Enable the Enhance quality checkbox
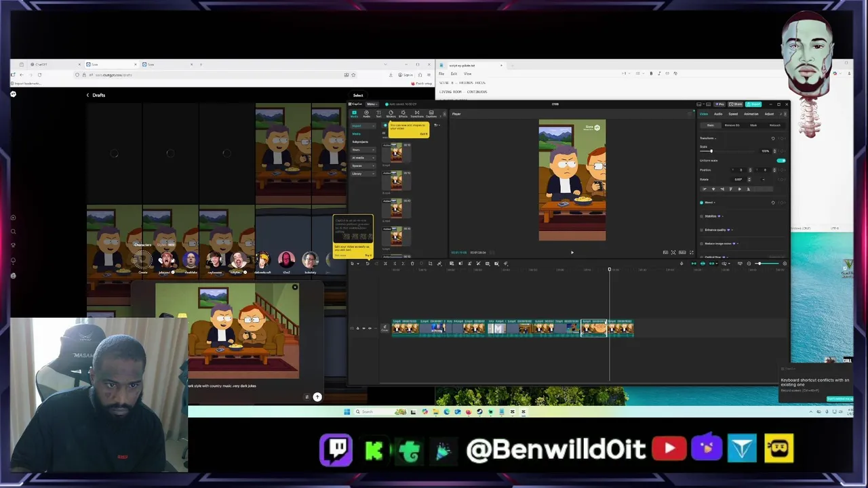The image size is (868, 488). pos(701,230)
